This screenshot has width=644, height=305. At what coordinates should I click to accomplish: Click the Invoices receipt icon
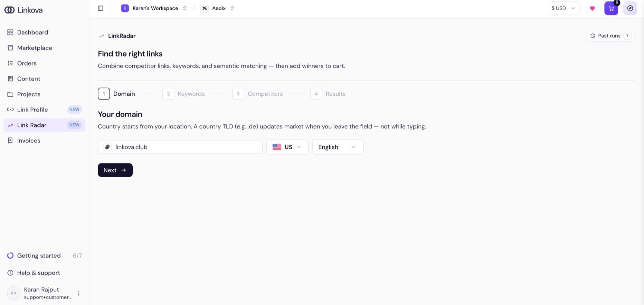tap(10, 140)
